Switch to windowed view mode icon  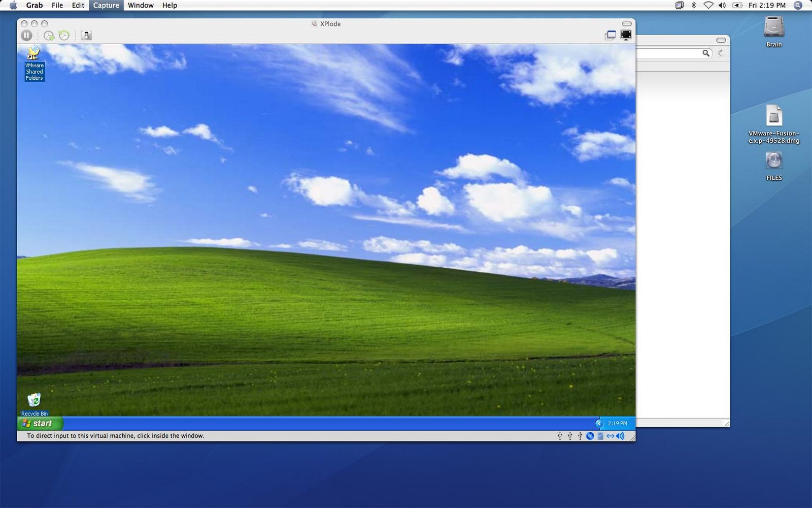[611, 35]
